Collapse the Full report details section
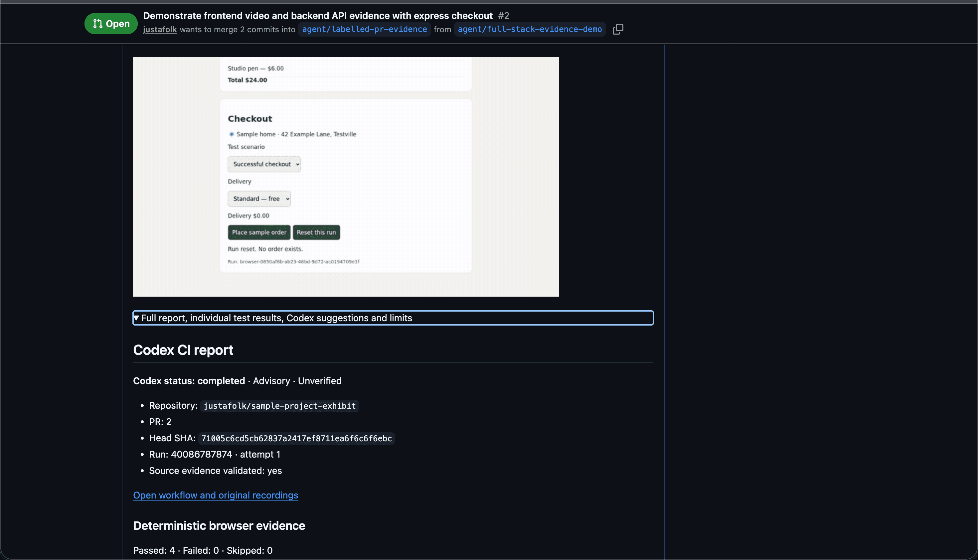This screenshot has width=978, height=560. pyautogui.click(x=393, y=318)
